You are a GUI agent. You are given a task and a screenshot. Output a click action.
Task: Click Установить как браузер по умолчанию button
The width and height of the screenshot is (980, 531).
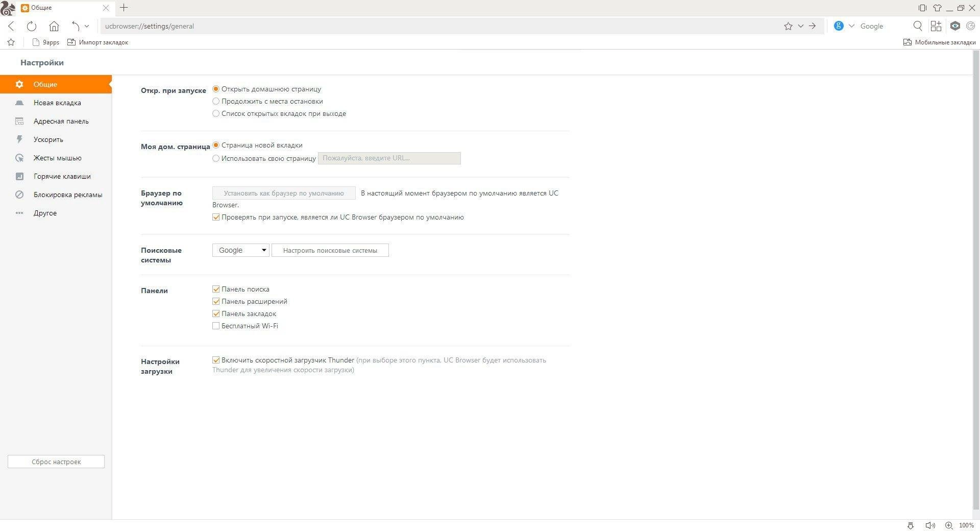pos(284,193)
